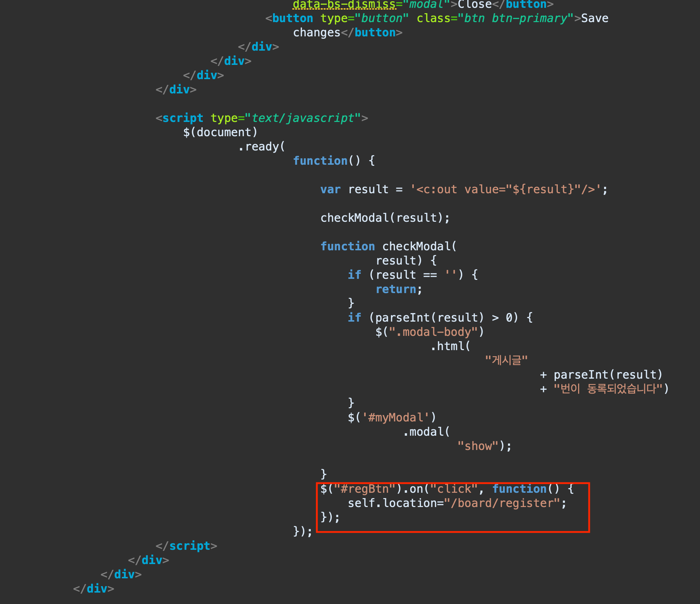
Task: Click the "btn btn-primary" class value
Action: point(515,18)
